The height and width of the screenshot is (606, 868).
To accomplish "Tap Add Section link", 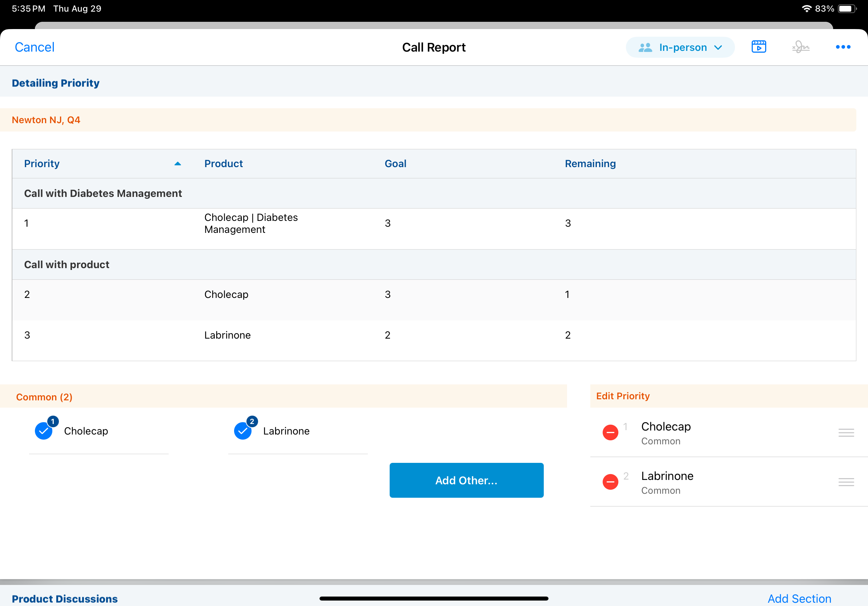I will (x=799, y=598).
